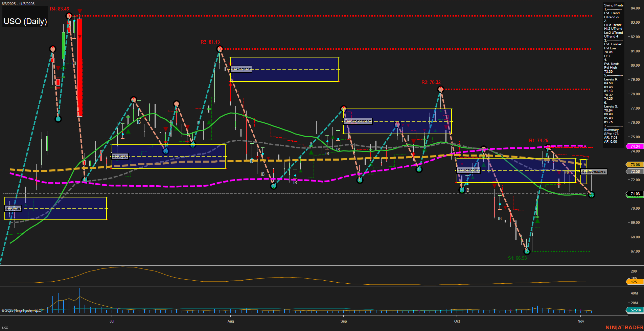644x331 pixels.
Task: Click the M:September monthly range label
Action: pyautogui.click(x=358, y=121)
